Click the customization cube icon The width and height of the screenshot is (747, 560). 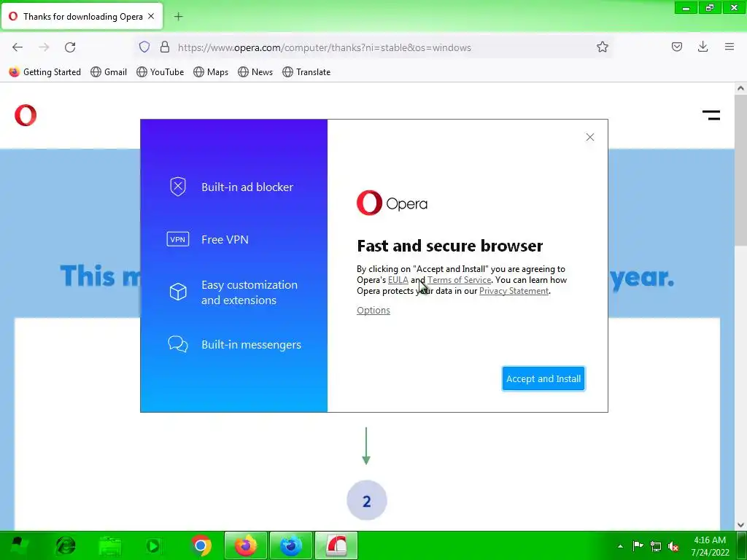point(178,292)
